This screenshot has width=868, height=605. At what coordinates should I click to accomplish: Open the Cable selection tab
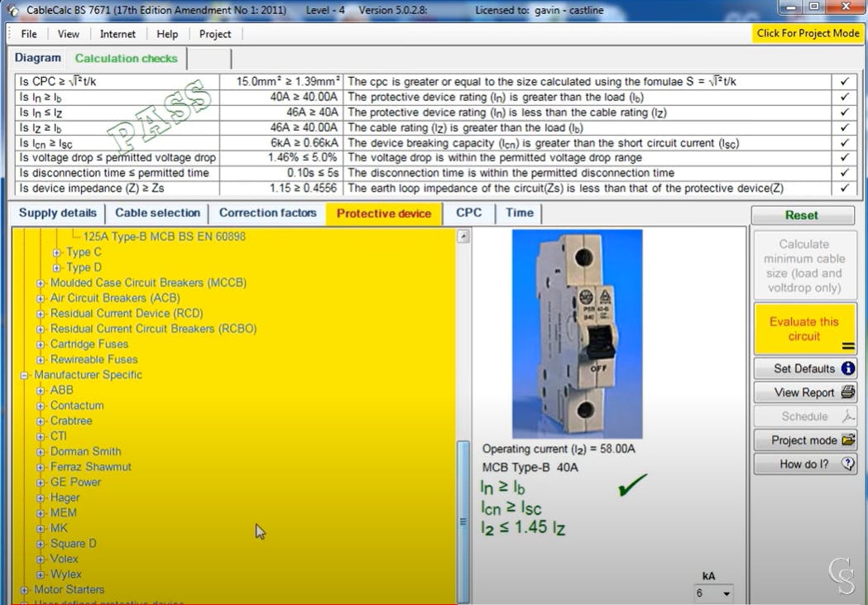[158, 213]
